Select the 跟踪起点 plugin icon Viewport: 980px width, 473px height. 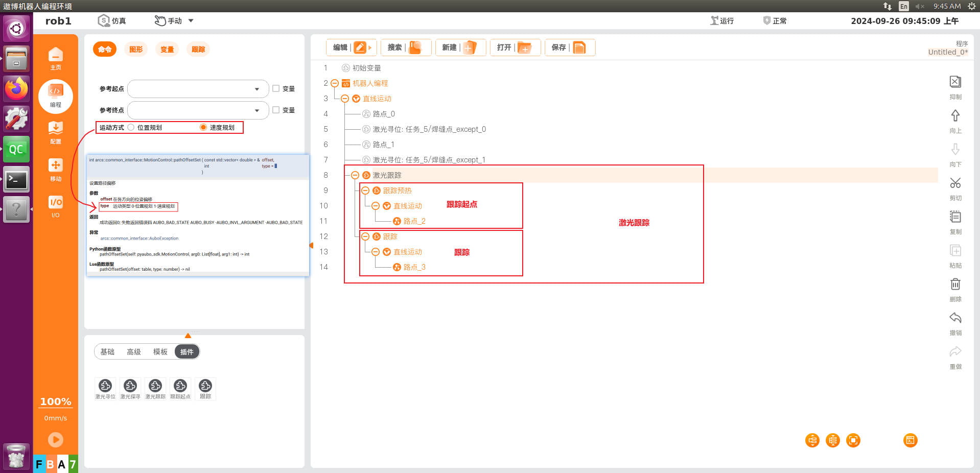(x=180, y=386)
